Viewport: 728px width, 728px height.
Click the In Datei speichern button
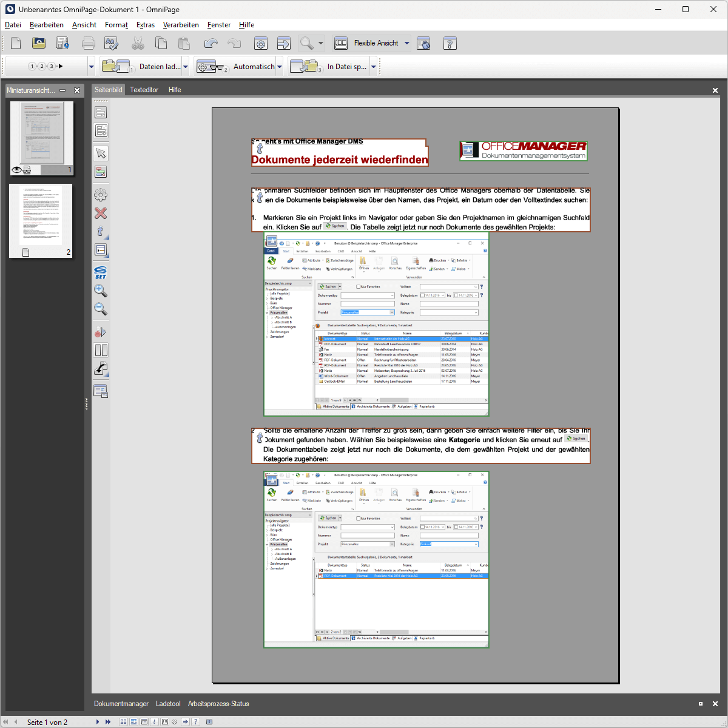click(346, 67)
